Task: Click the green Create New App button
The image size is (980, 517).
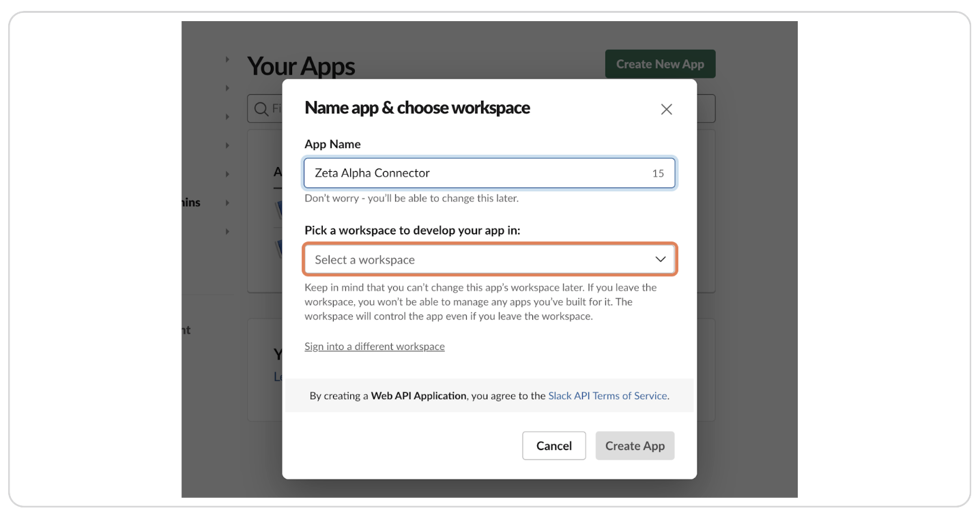Action: (659, 63)
